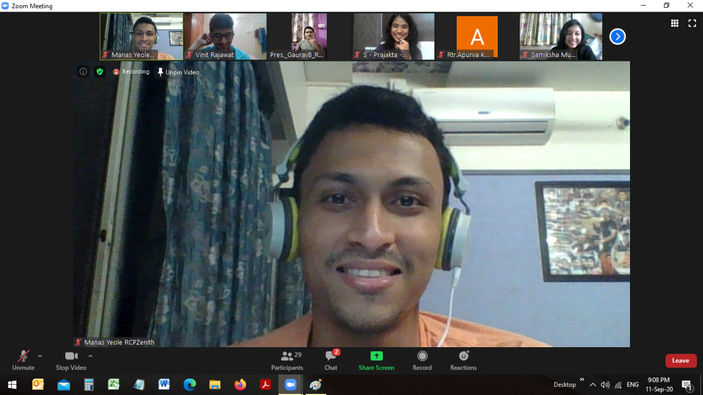Open Word from the taskbar

click(164, 385)
